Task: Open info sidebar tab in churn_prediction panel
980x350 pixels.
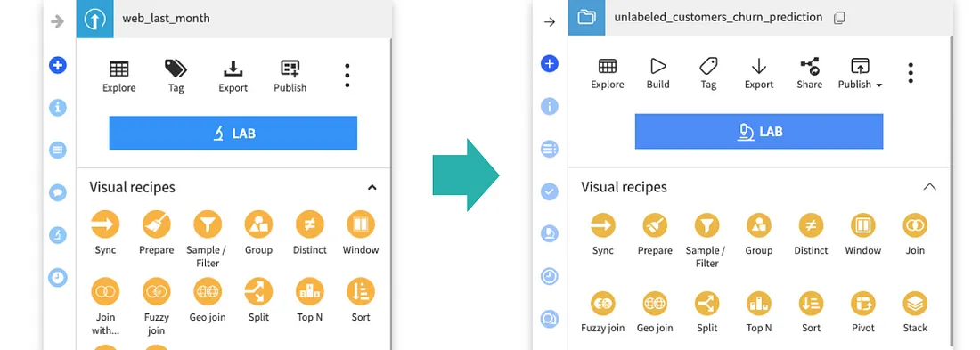Action: coord(550,106)
